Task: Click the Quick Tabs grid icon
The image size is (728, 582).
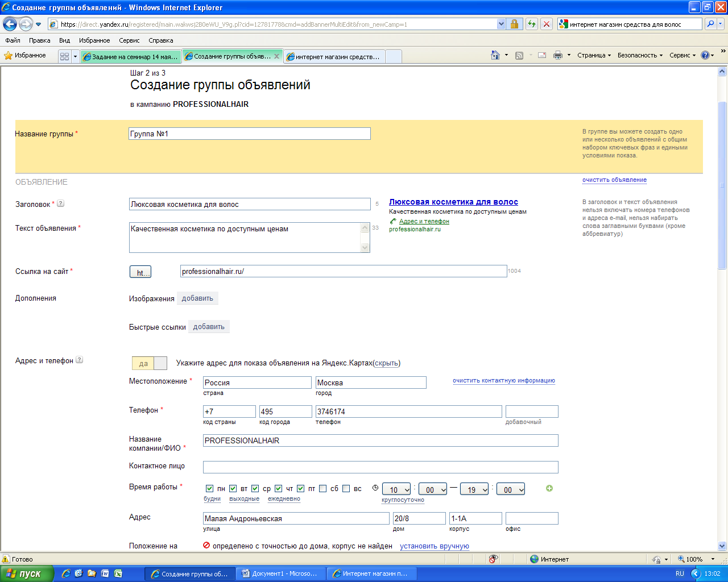Action: click(x=64, y=56)
